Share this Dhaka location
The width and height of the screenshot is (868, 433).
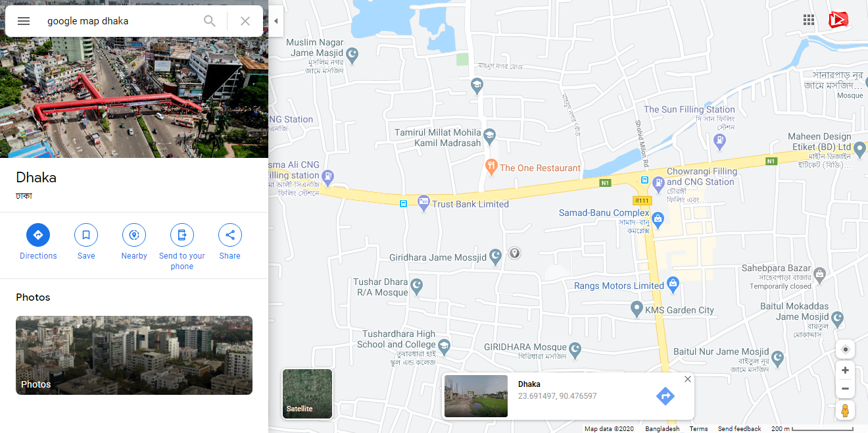[x=230, y=235]
